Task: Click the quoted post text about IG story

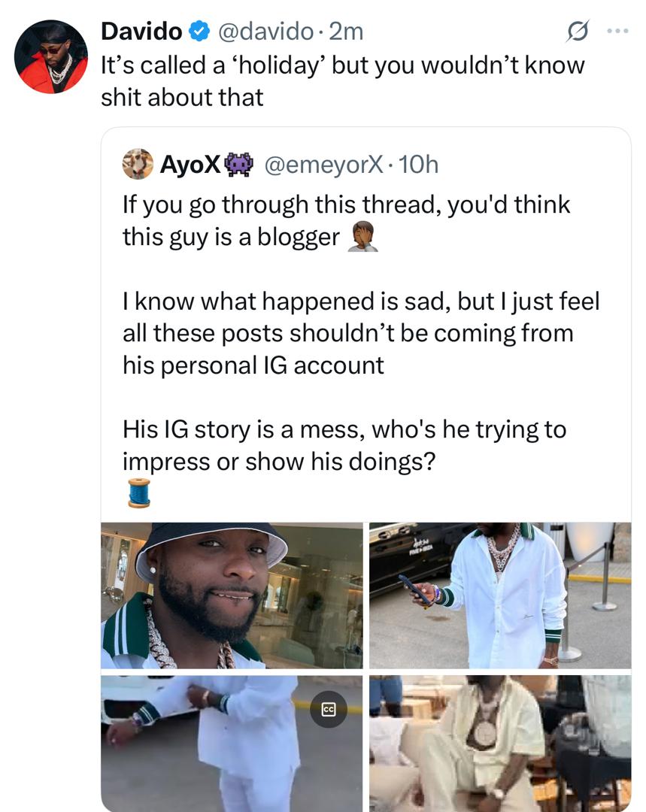Action: (x=344, y=445)
